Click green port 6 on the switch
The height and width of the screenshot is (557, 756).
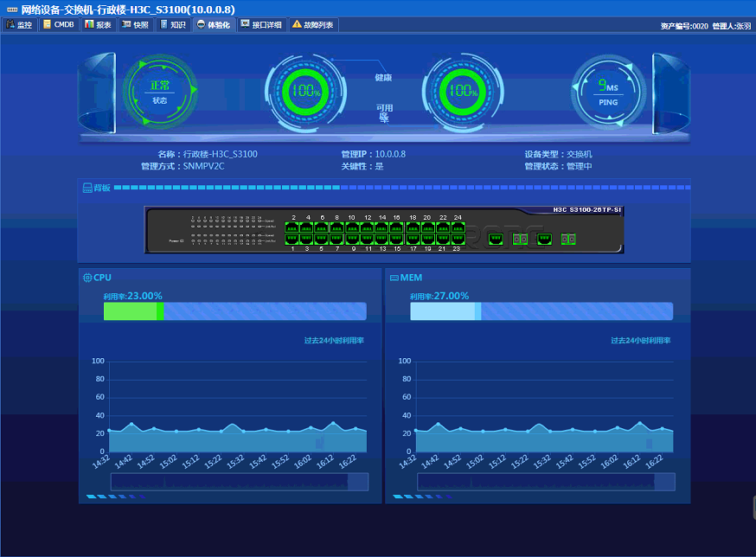(322, 227)
